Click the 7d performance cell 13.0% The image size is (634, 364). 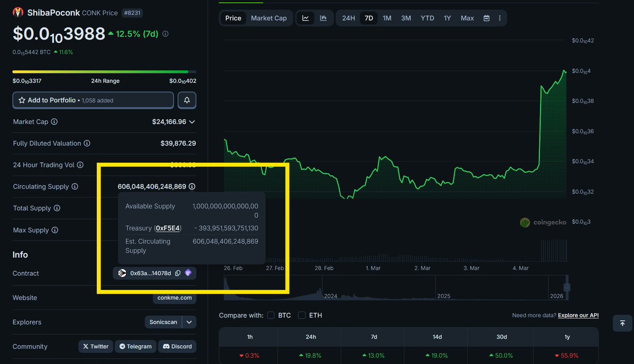[373, 356]
